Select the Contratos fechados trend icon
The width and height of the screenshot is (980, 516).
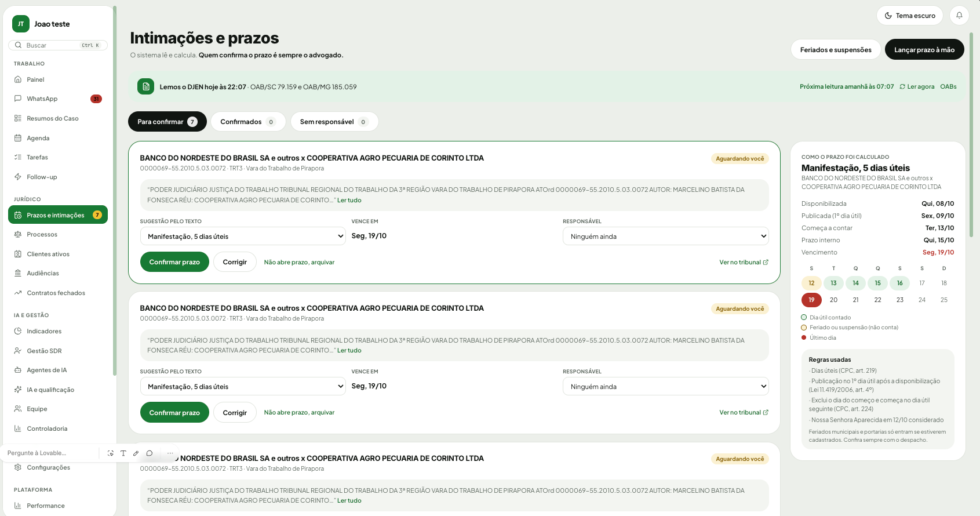click(18, 293)
